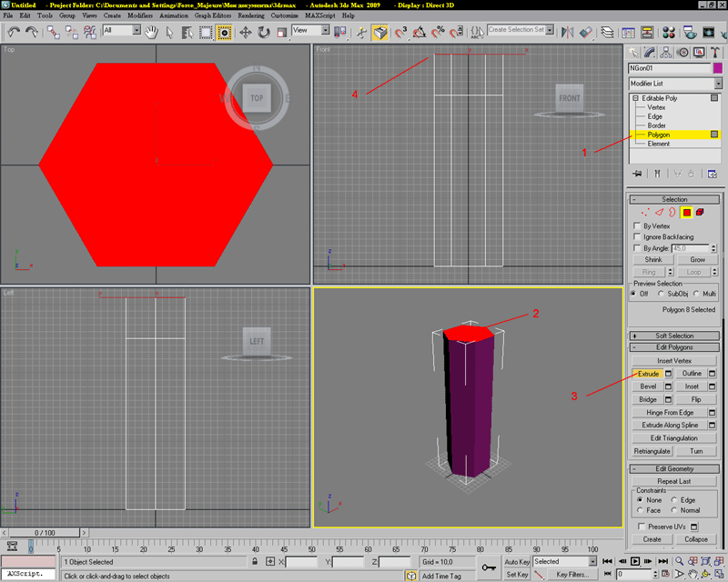728x582 pixels.
Task: Toggle the Percent Snap button
Action: (x=438, y=32)
